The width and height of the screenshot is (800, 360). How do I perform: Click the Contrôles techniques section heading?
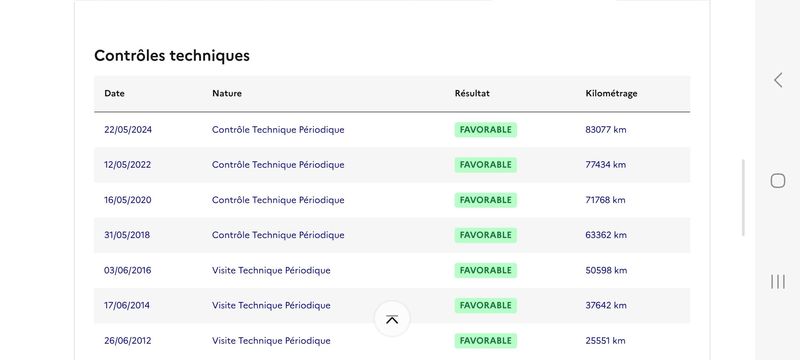172,56
